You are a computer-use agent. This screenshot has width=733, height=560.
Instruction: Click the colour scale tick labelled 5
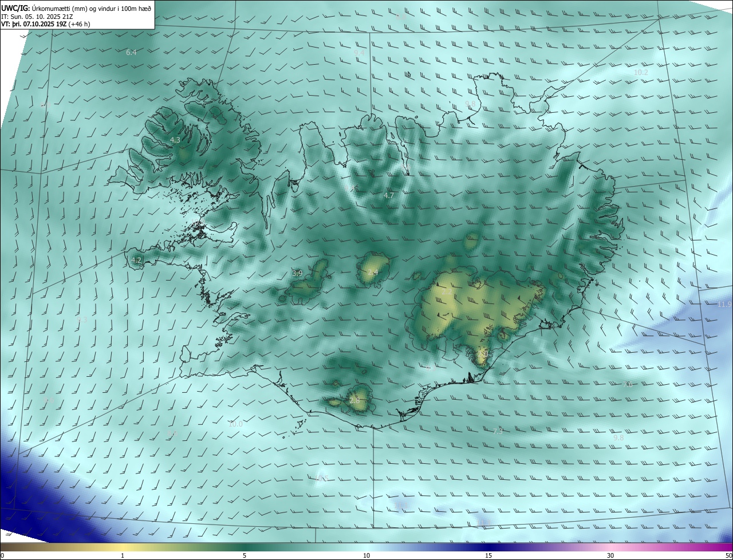click(245, 555)
